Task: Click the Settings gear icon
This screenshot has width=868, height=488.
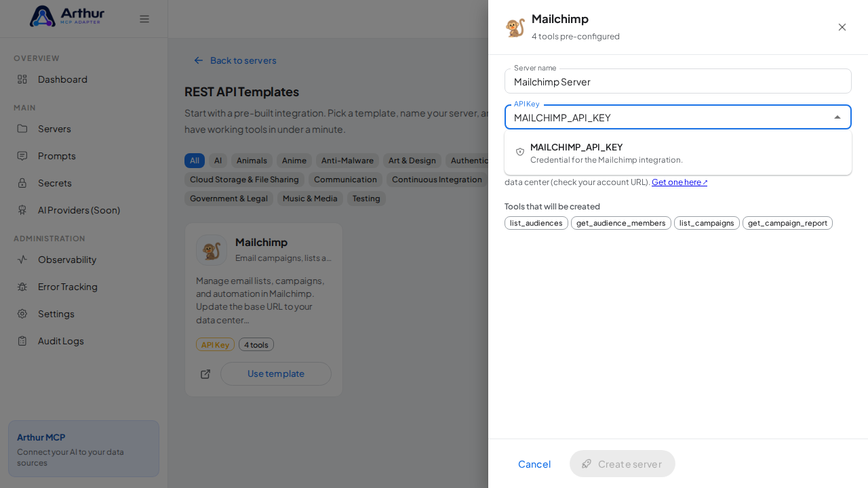Action: [22, 314]
